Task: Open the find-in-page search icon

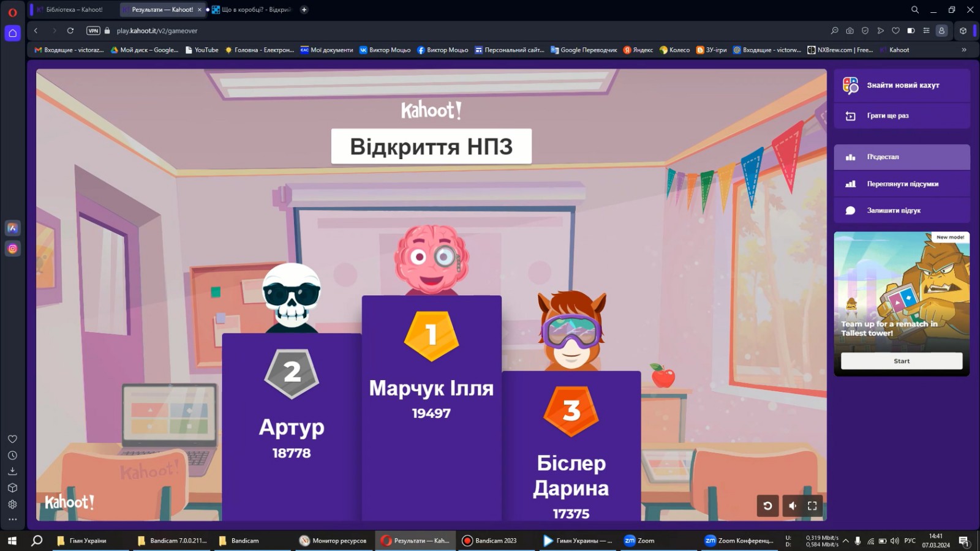Action: (x=834, y=31)
